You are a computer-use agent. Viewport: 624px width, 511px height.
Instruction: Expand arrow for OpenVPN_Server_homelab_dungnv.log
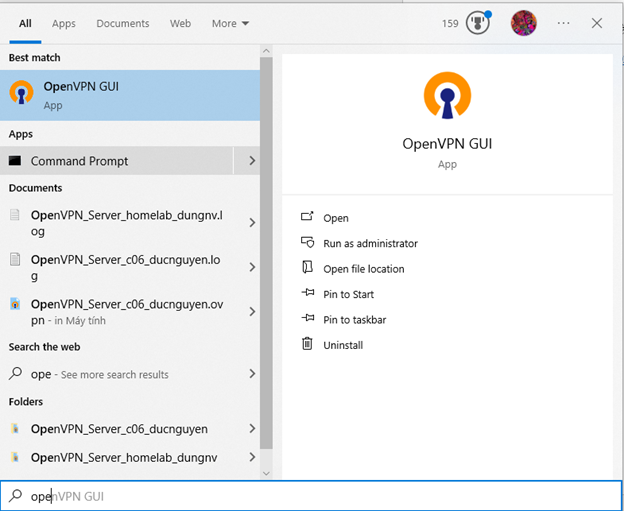pos(252,222)
